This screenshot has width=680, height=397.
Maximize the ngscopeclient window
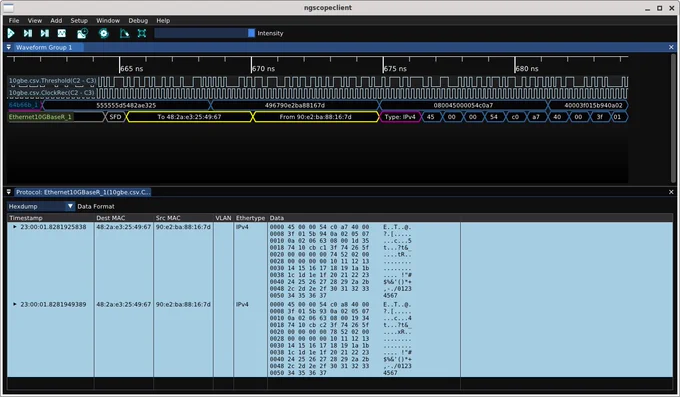(x=659, y=8)
